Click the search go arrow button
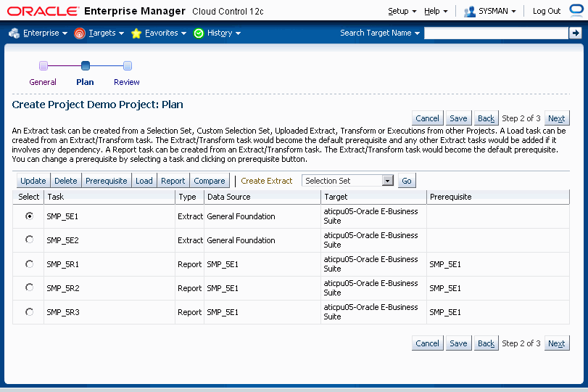This screenshot has width=588, height=392. pyautogui.click(x=575, y=33)
